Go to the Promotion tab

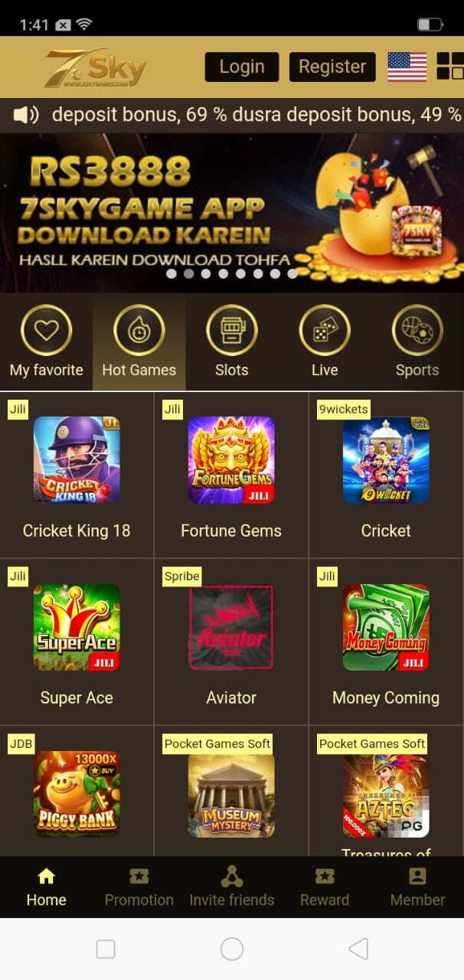[x=139, y=887]
